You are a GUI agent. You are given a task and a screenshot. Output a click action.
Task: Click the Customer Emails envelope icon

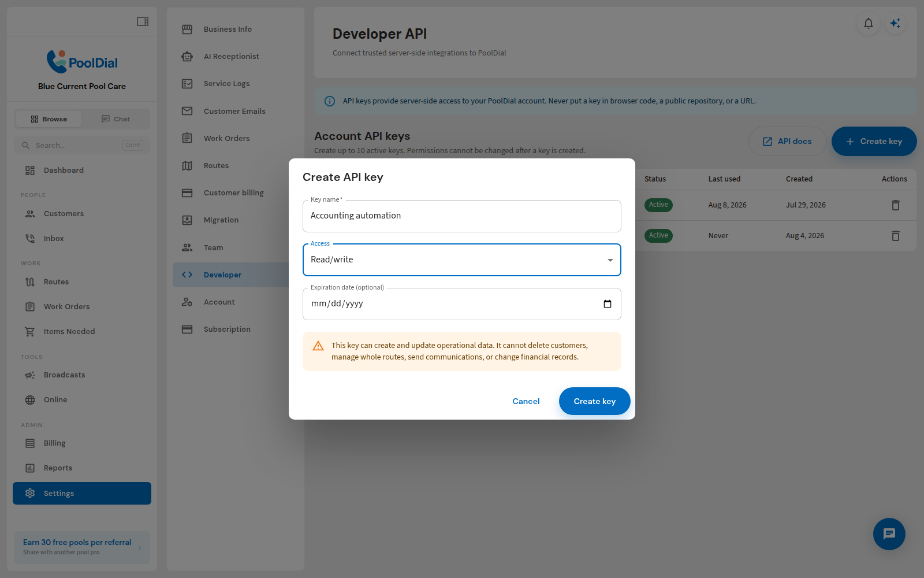point(187,111)
